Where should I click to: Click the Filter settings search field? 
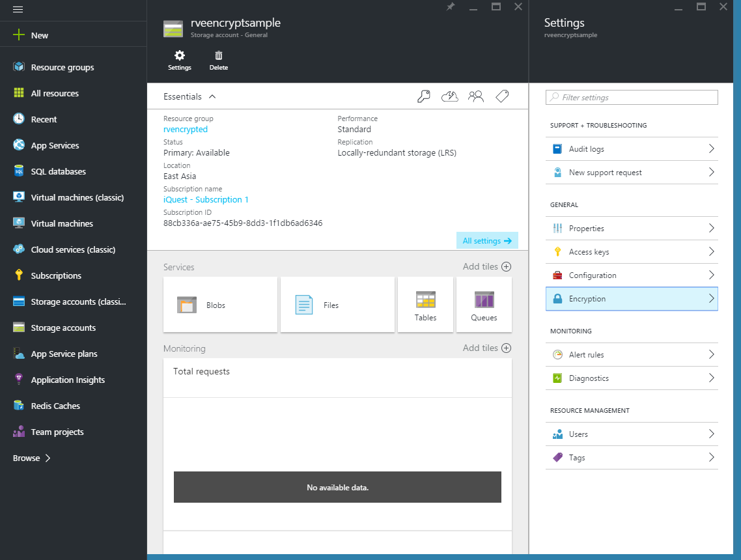click(632, 97)
